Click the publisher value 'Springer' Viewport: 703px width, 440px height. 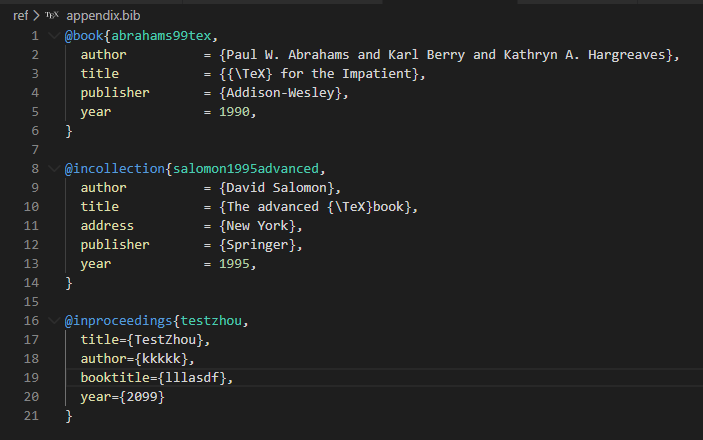[x=257, y=245]
